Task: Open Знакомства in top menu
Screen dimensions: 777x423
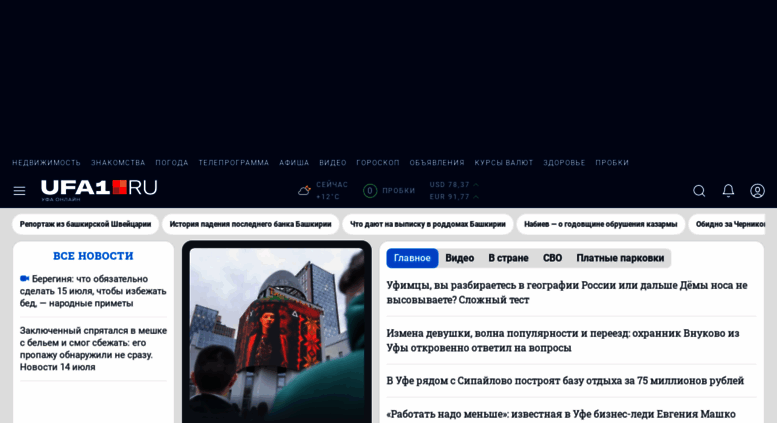Action: 118,162
